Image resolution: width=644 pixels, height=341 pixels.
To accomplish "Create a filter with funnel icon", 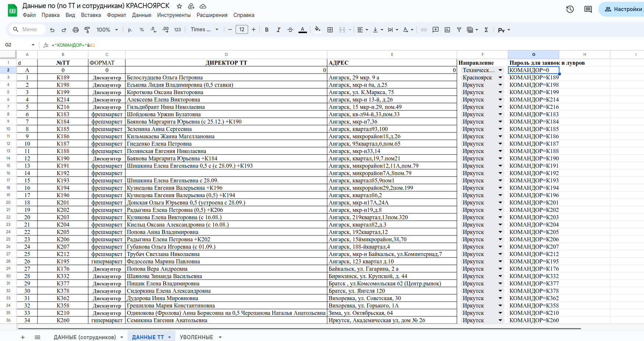I will pyautogui.click(x=459, y=30).
